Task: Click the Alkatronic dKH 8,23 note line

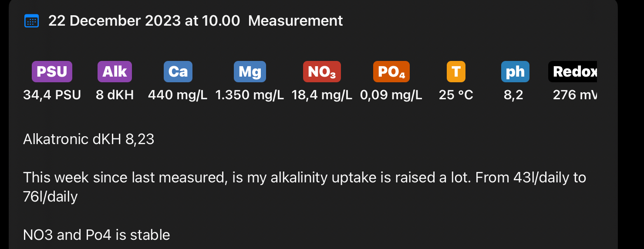Action: [x=88, y=139]
